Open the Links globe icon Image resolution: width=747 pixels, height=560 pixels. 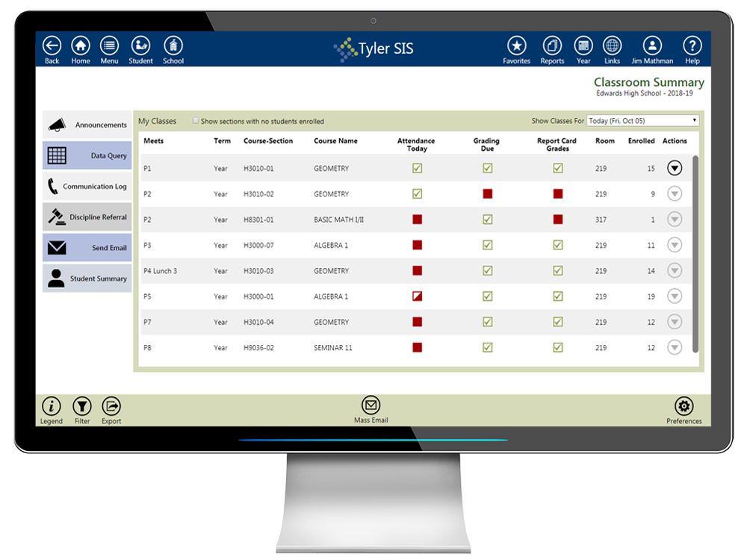coord(613,46)
